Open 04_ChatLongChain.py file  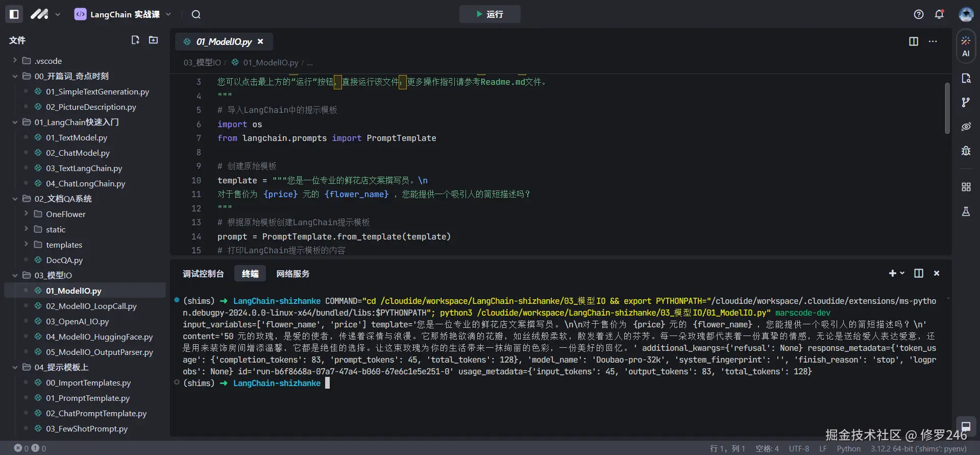click(85, 183)
